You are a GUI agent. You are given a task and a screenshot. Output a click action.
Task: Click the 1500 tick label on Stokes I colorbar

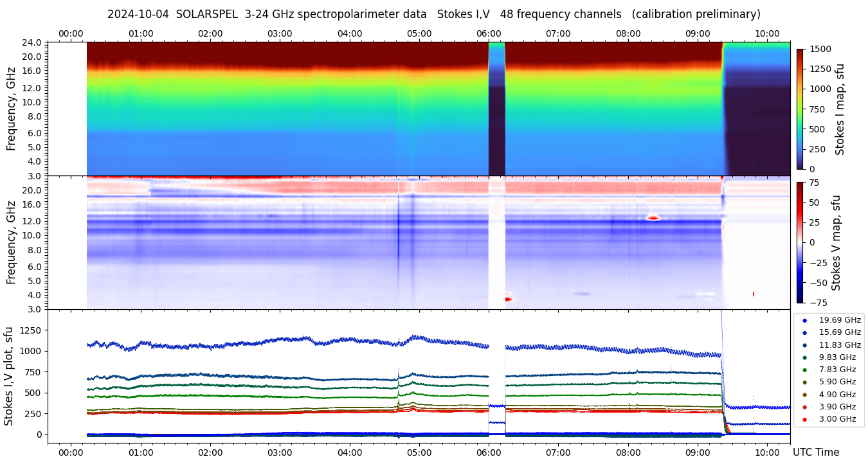coord(820,49)
